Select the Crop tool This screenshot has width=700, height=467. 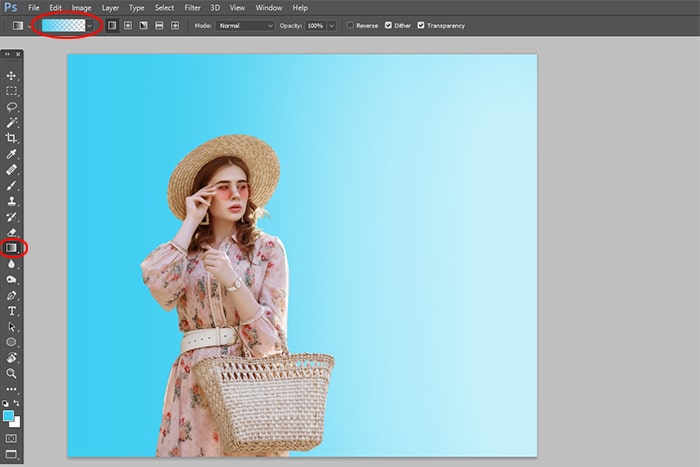12,138
